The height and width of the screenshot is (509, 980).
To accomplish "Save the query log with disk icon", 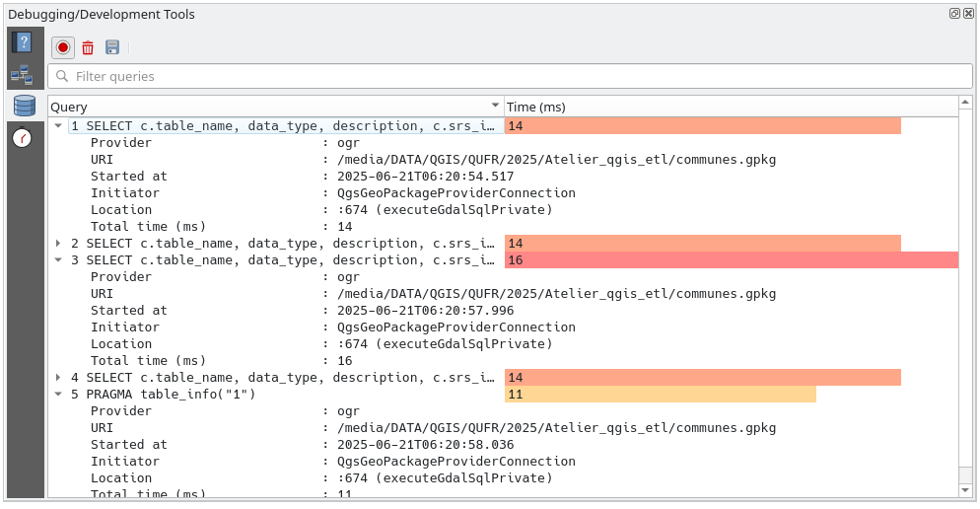I will [x=112, y=47].
